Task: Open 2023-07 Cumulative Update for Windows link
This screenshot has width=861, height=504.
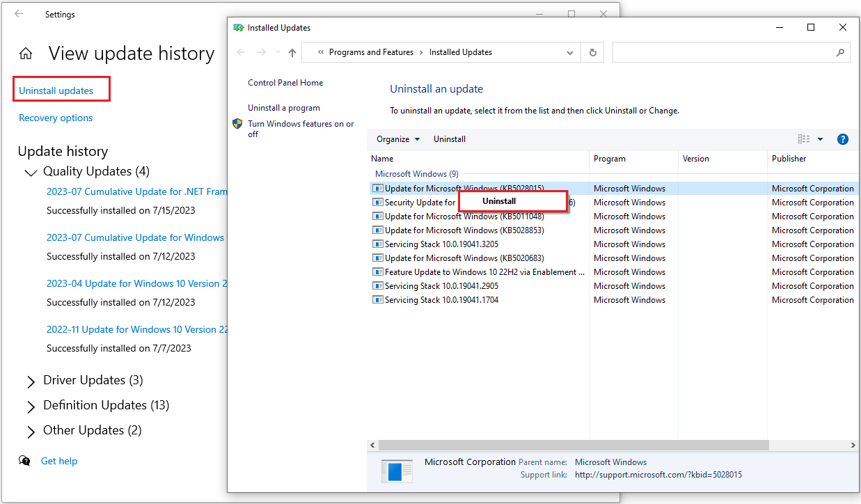Action: click(136, 237)
